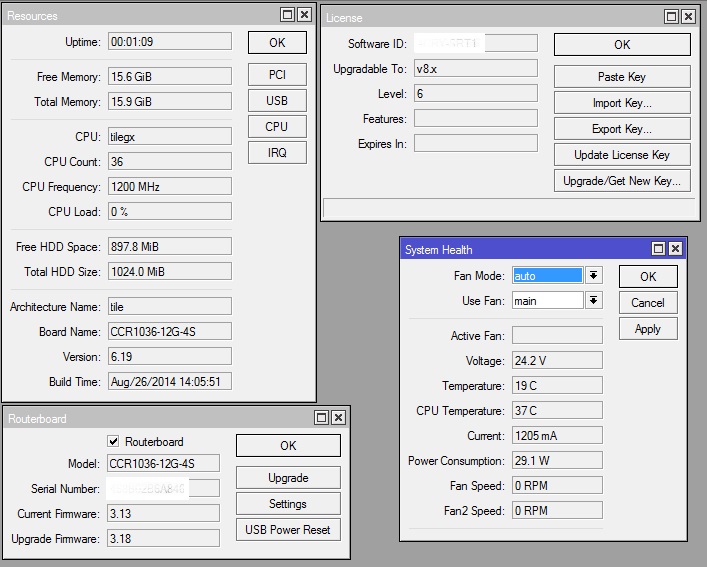This screenshot has height=567, width=707.
Task: Click Upgrade/Get New Key... button
Action: pyautogui.click(x=621, y=181)
